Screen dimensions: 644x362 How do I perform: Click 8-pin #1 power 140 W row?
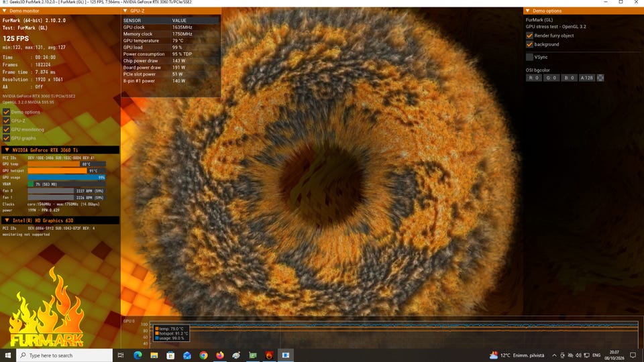[171, 81]
